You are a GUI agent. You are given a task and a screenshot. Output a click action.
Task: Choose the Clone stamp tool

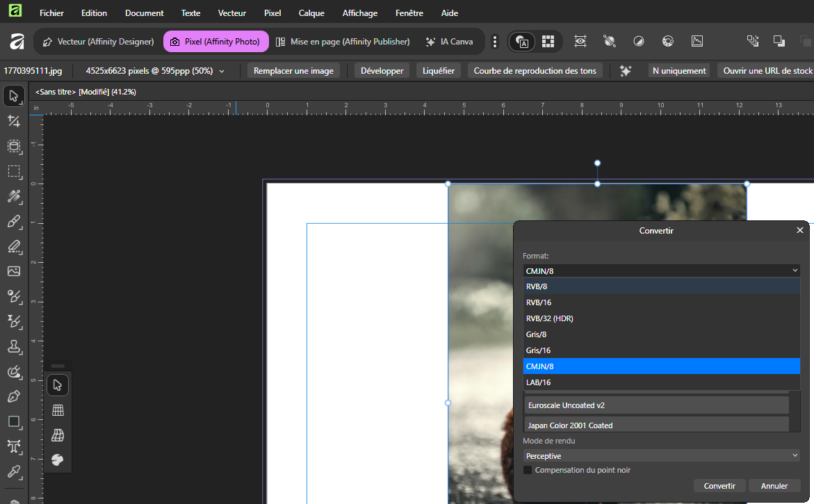[14, 346]
